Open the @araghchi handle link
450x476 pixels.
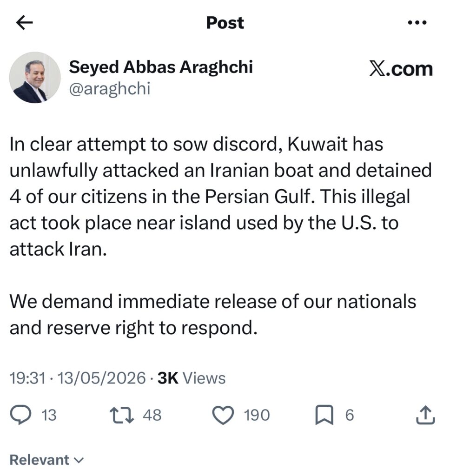[110, 89]
